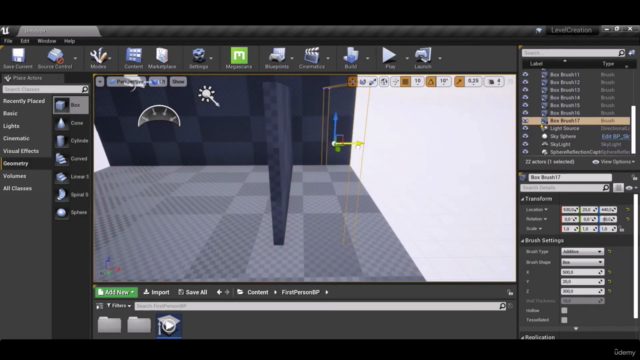Image resolution: width=640 pixels, height=360 pixels.
Task: Toggle grid snapping in viewport toolbar
Action: pos(405,82)
